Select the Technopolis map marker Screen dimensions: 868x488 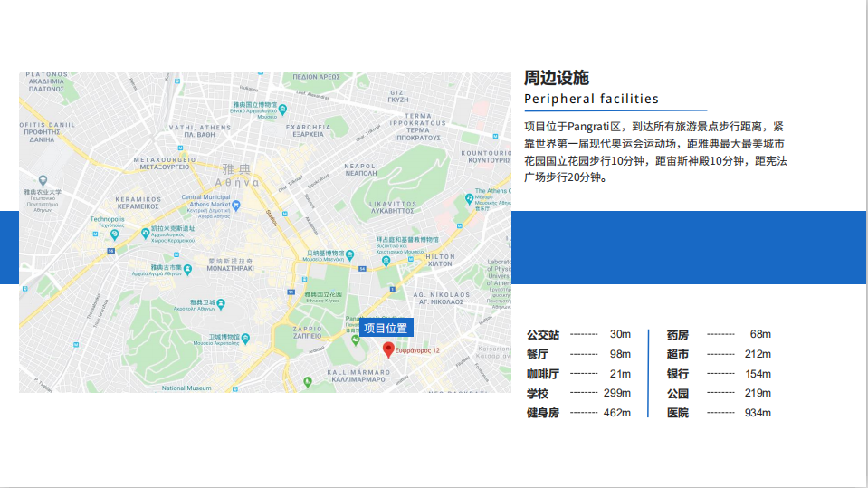point(114,233)
